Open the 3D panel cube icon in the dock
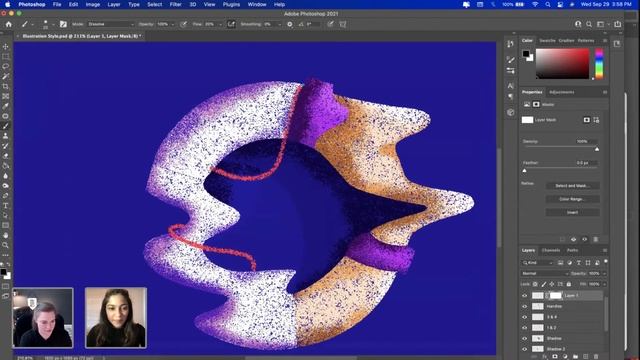The image size is (640, 360). (510, 112)
